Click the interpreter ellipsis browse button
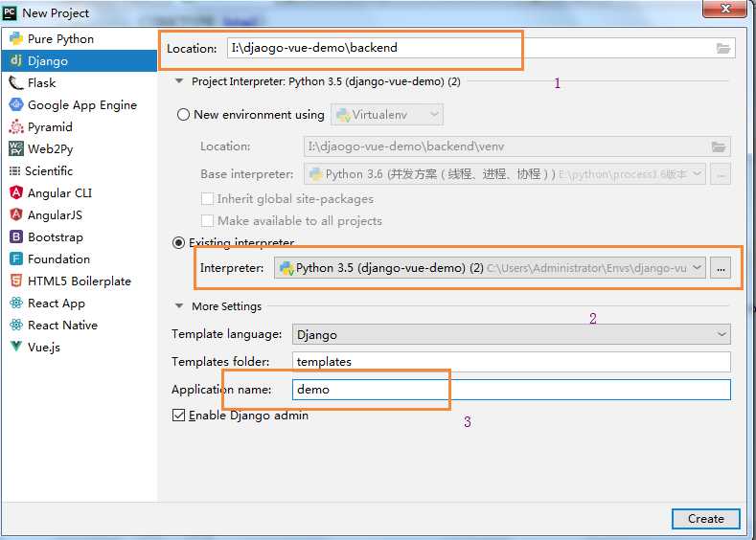The image size is (756, 540). tap(721, 268)
